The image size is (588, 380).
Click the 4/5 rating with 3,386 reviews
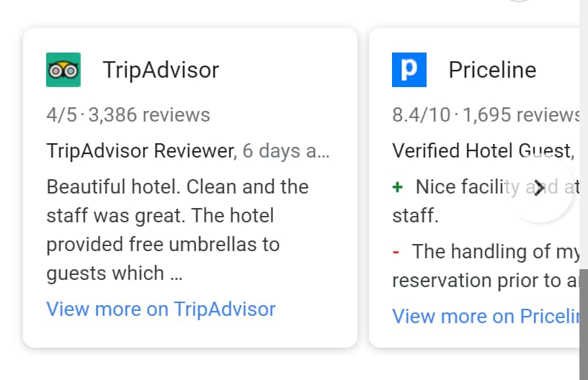(128, 114)
